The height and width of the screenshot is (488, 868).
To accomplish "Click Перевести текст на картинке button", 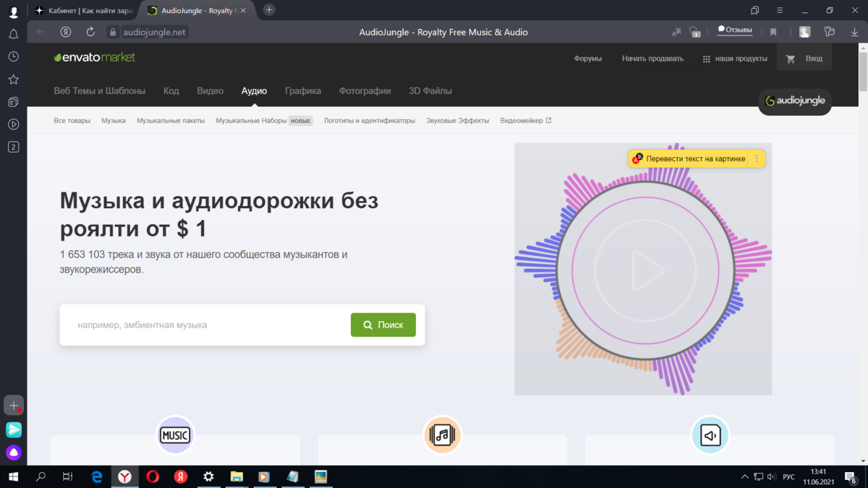I will pyautogui.click(x=689, y=159).
